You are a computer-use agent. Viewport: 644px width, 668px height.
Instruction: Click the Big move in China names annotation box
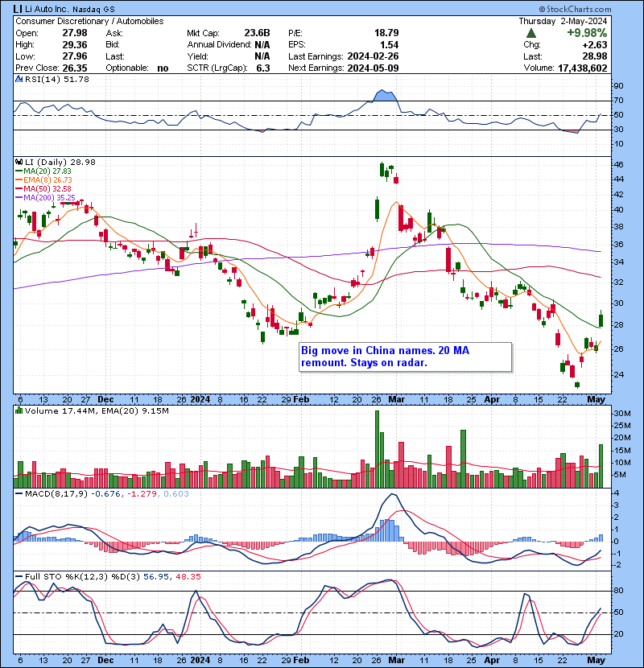click(x=406, y=357)
